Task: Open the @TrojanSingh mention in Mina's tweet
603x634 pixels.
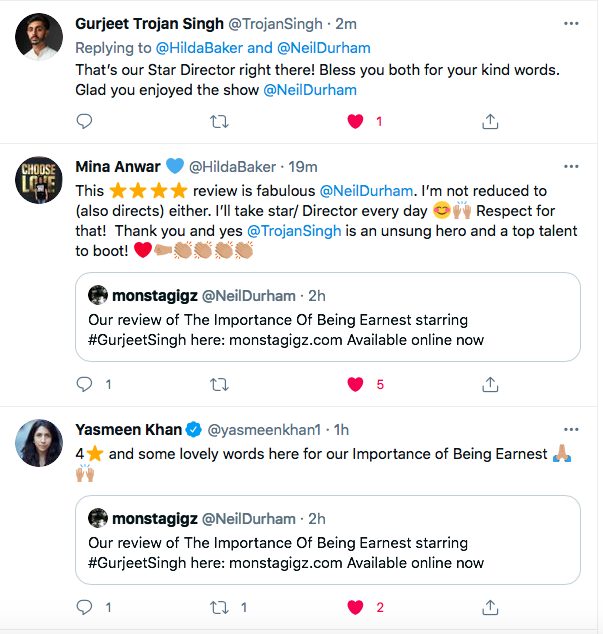Action: click(x=289, y=230)
